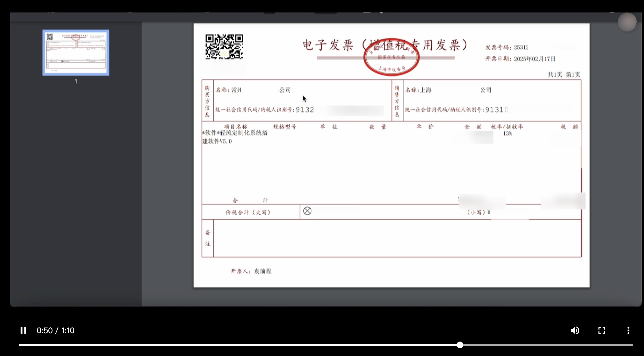Click the 发票号码 invoice number field

(x=507, y=47)
